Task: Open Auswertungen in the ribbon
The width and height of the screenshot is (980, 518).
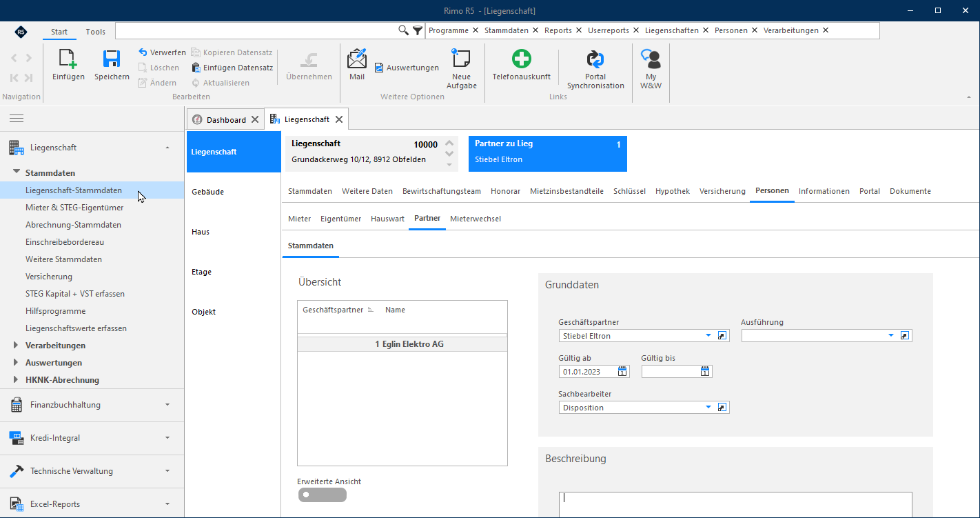Action: [x=407, y=68]
